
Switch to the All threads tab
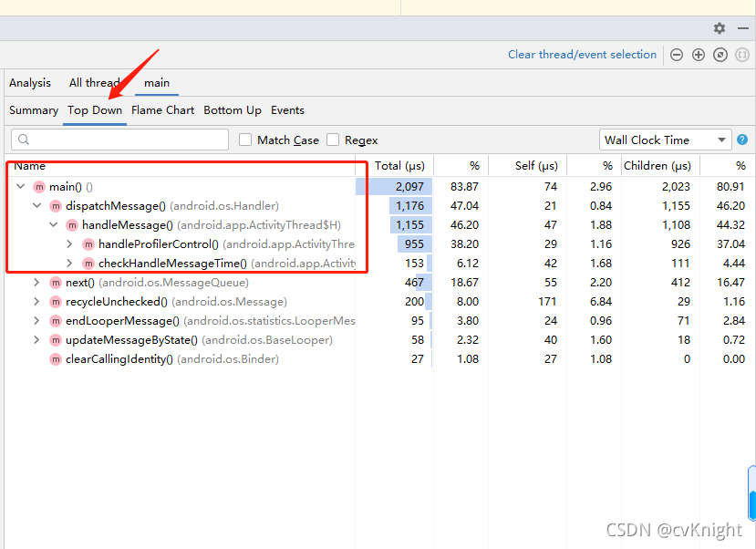click(95, 83)
